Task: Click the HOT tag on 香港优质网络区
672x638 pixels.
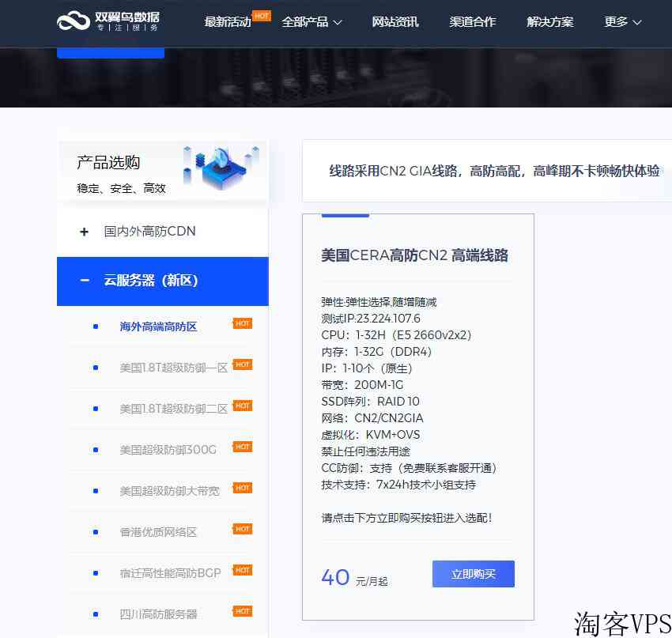Action: click(x=243, y=529)
